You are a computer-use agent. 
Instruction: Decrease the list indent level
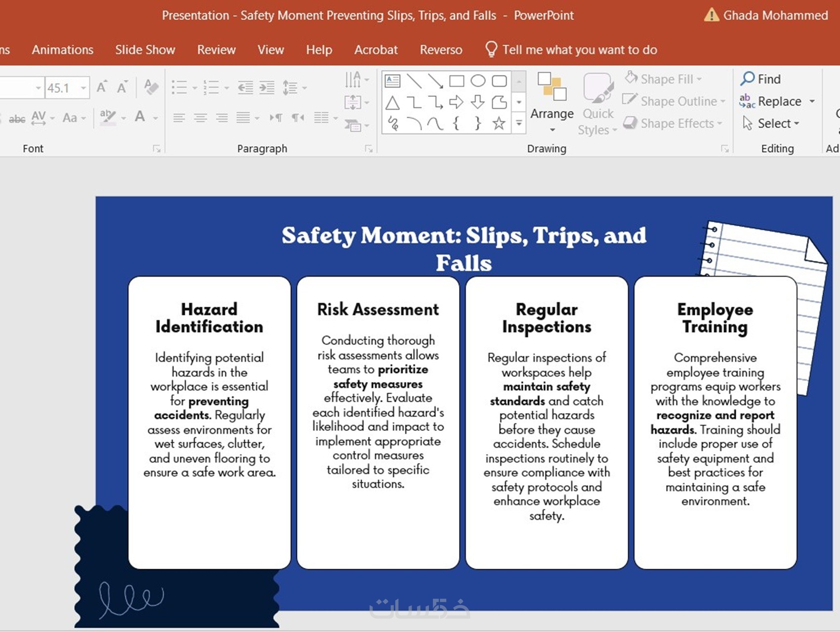coord(246,88)
